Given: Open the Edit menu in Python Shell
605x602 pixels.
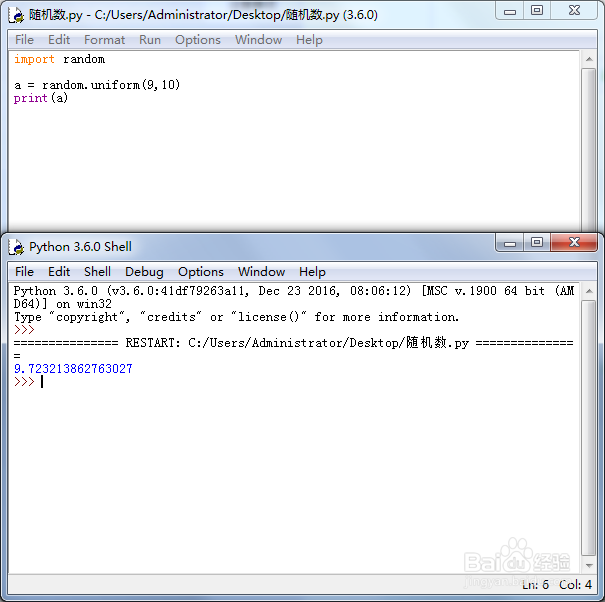Looking at the screenshot, I should click(59, 272).
